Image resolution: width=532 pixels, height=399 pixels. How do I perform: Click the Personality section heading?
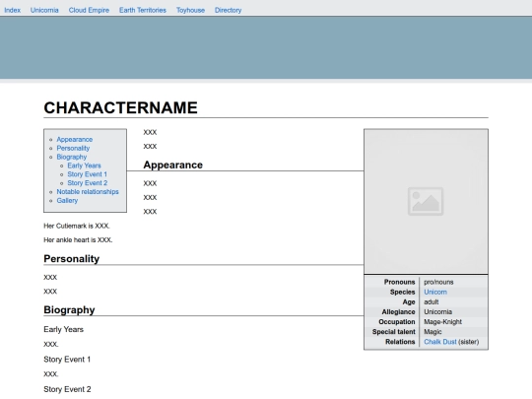coord(72,259)
